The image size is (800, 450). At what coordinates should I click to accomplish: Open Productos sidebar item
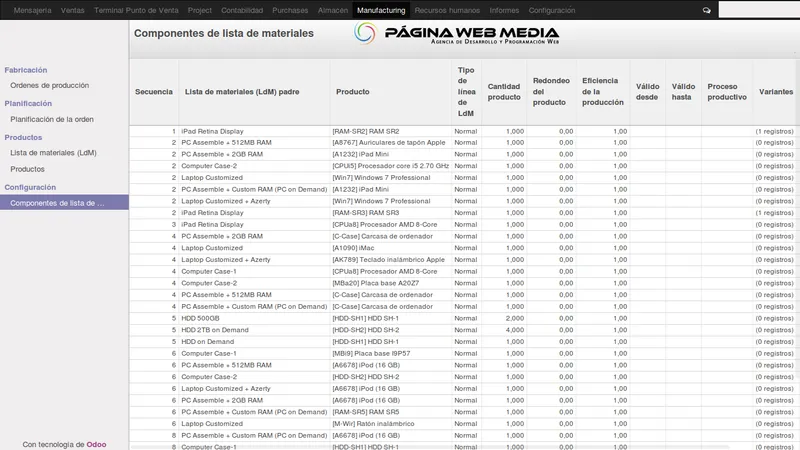click(x=28, y=169)
